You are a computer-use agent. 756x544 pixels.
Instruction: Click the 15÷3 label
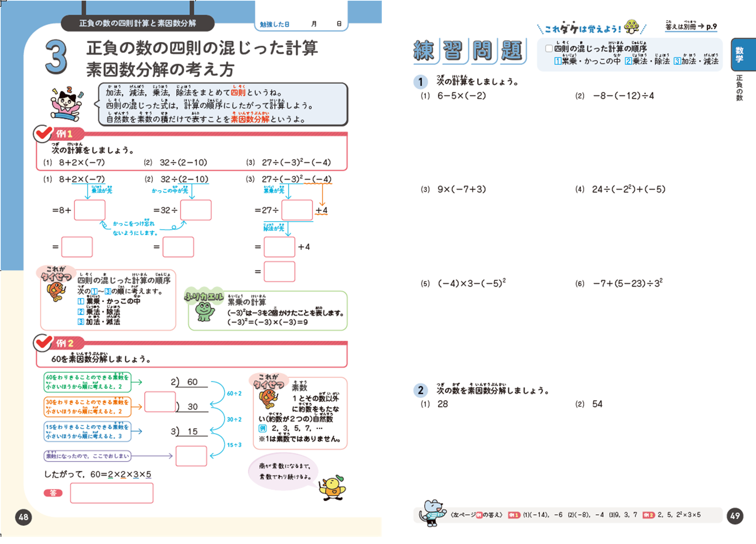(x=234, y=445)
